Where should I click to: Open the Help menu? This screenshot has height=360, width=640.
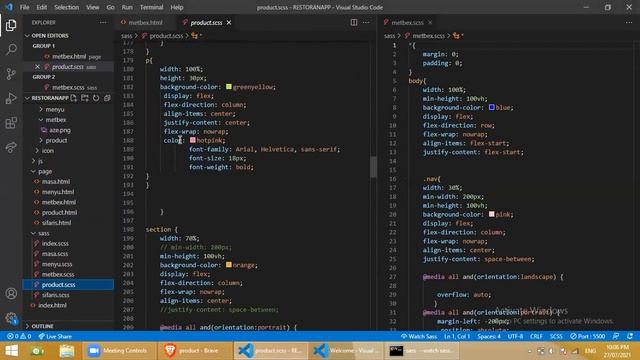[x=177, y=7]
